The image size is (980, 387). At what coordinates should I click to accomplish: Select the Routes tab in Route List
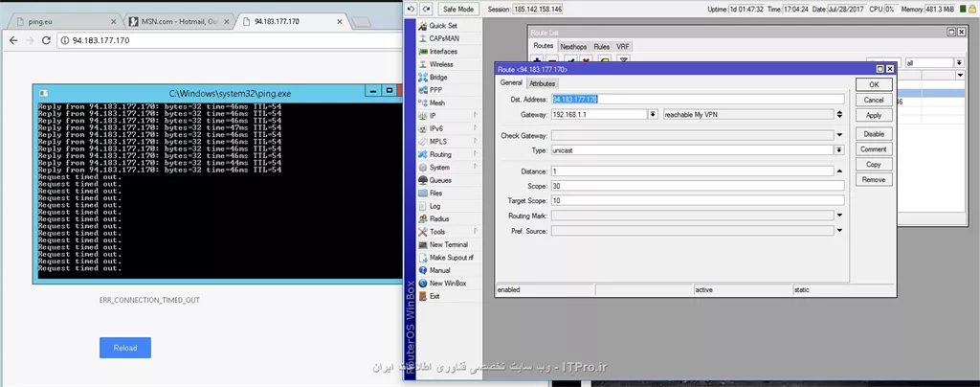(543, 46)
